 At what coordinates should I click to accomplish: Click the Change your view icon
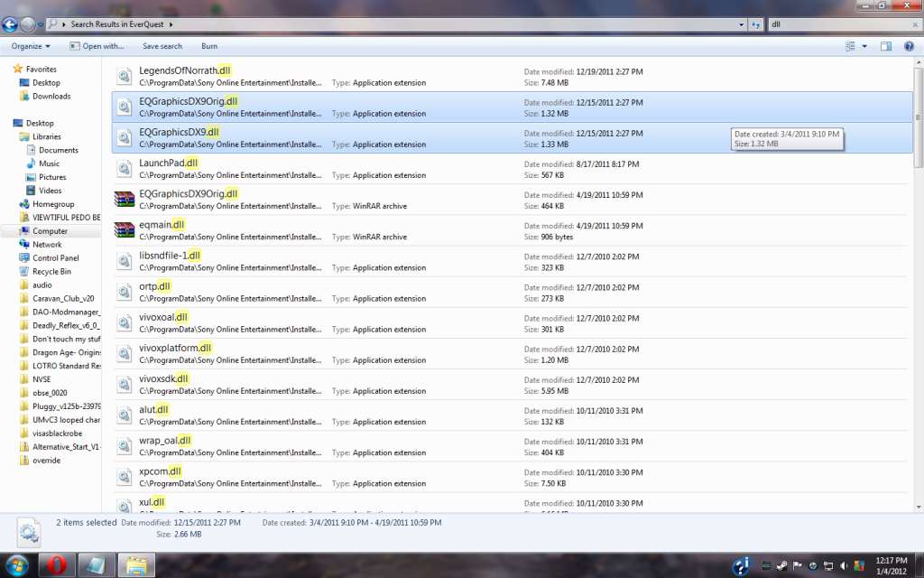pos(850,46)
